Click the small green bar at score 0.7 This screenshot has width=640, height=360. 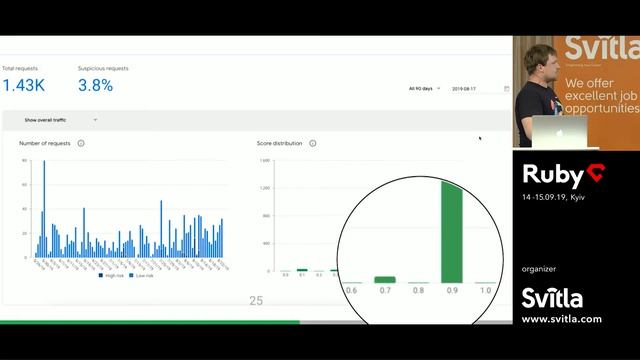coord(385,280)
